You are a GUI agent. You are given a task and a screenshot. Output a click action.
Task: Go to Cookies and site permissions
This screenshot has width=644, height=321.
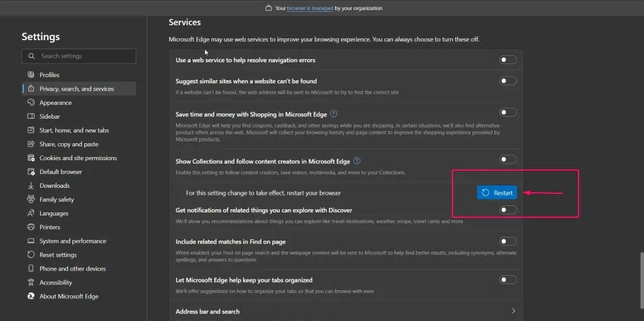tap(79, 158)
